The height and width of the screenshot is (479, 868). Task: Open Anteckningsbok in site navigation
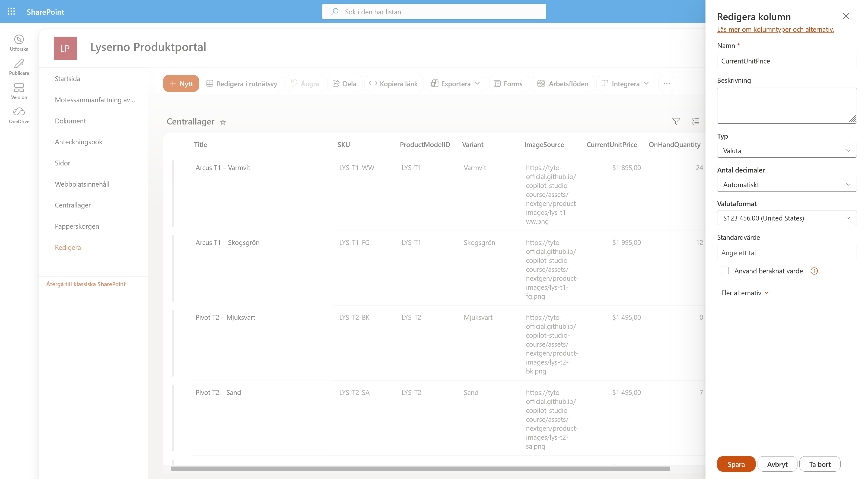(x=78, y=142)
